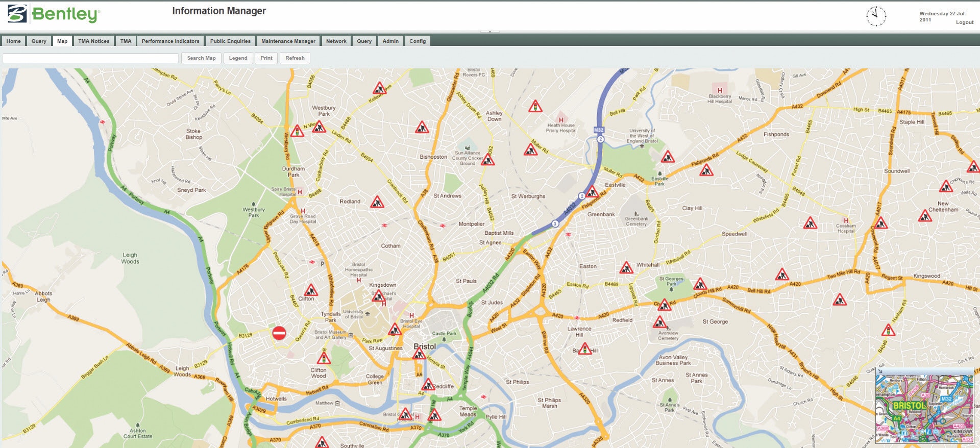Log out using the Logout link

point(965,22)
